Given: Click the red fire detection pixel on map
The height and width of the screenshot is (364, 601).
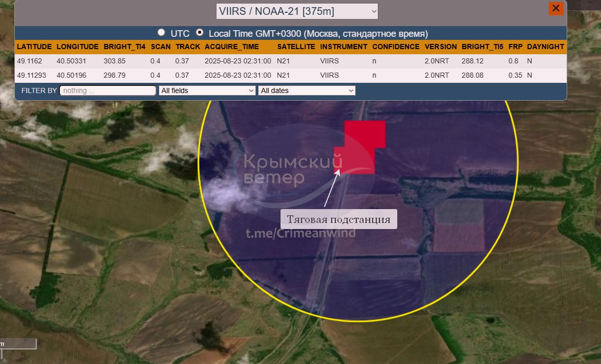Looking at the screenshot, I should tap(359, 147).
